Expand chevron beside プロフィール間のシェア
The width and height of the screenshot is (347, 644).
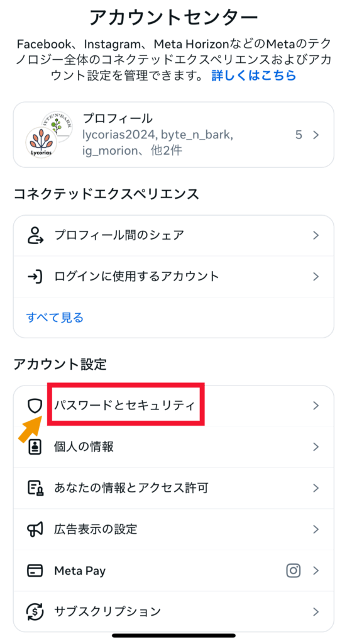[x=316, y=235]
